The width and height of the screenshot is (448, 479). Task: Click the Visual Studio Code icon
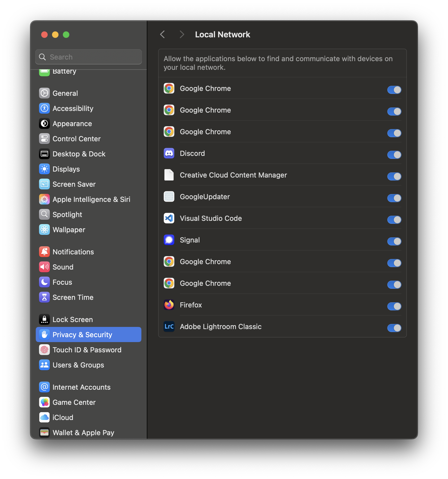(169, 218)
